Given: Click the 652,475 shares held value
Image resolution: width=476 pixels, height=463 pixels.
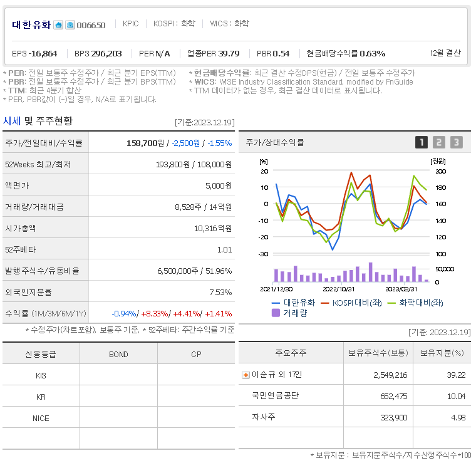Looking at the screenshot, I should [x=393, y=397].
